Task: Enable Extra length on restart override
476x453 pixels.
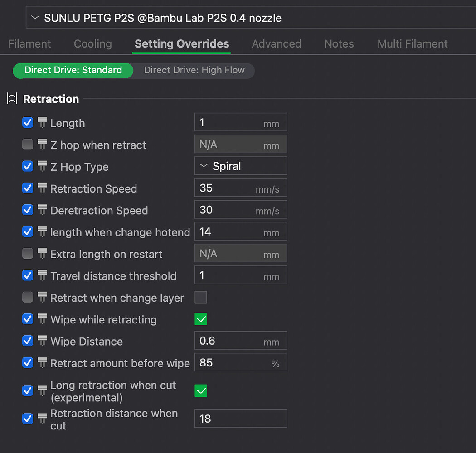Action: [28, 254]
